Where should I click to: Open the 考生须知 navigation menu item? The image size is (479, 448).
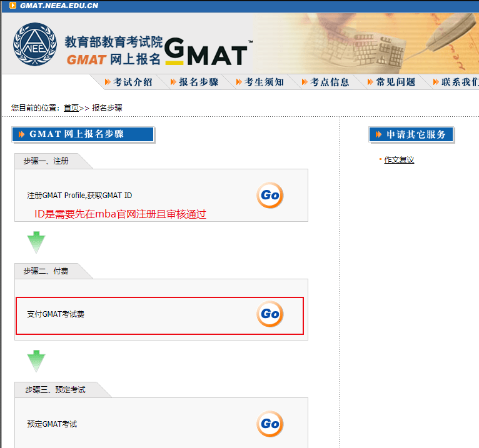(260, 82)
